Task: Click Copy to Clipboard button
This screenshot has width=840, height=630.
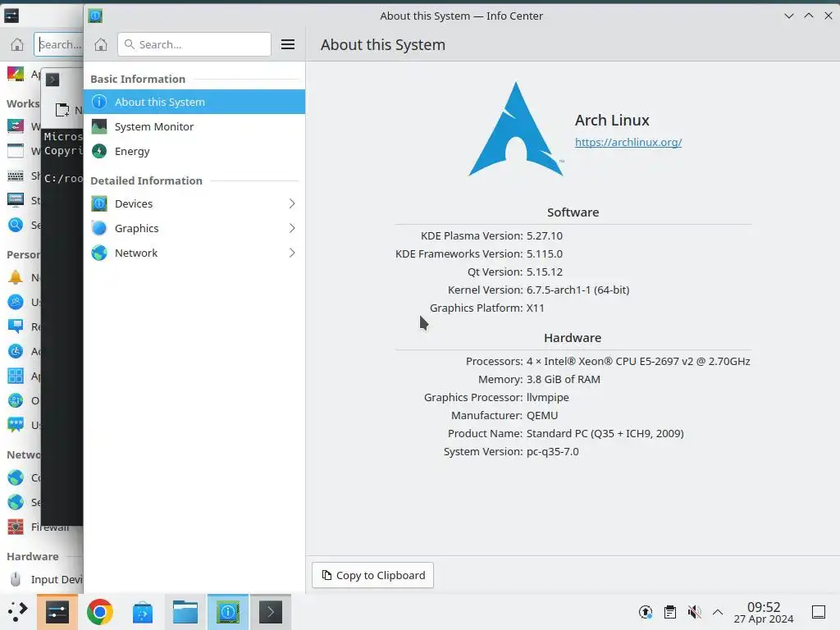Action: (373, 575)
